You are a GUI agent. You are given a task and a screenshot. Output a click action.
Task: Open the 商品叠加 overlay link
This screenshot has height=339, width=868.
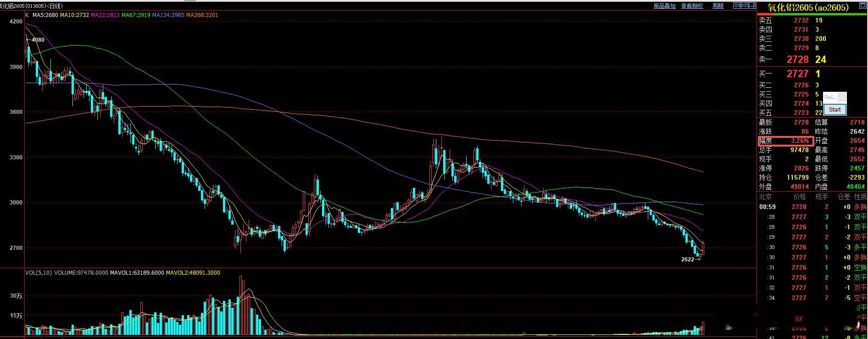664,6
